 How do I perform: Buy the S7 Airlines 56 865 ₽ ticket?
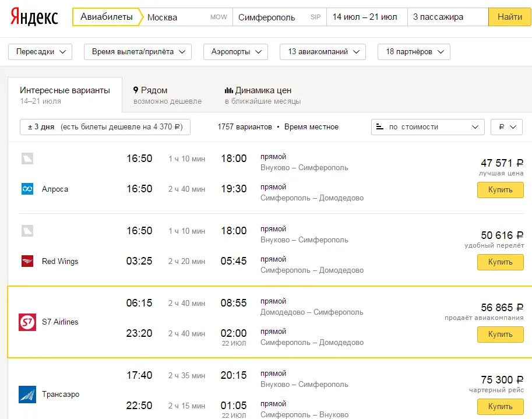coord(500,335)
